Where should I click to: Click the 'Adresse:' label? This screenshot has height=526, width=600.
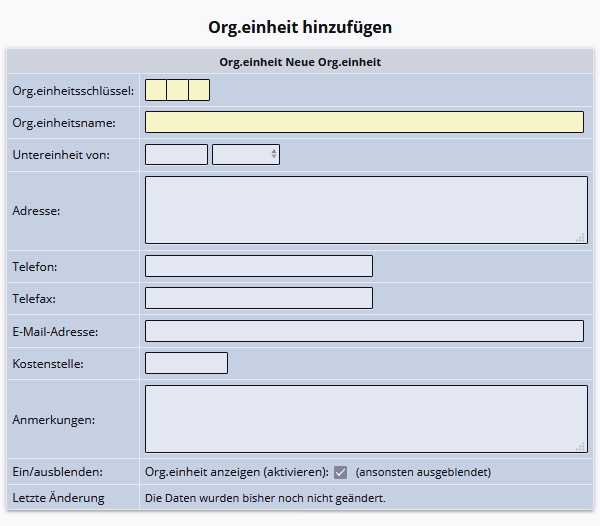(x=36, y=211)
